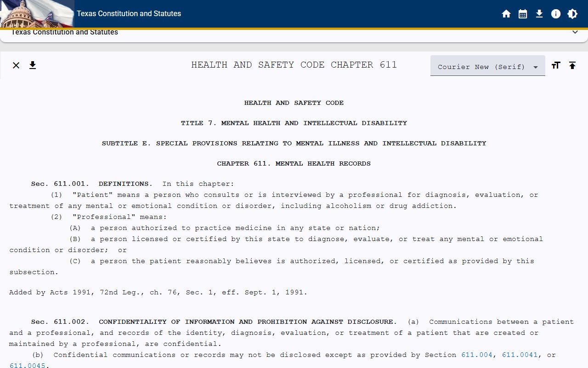Image resolution: width=588 pixels, height=368 pixels.
Task: Click the Added by Acts 1991 line
Action: tap(158, 293)
